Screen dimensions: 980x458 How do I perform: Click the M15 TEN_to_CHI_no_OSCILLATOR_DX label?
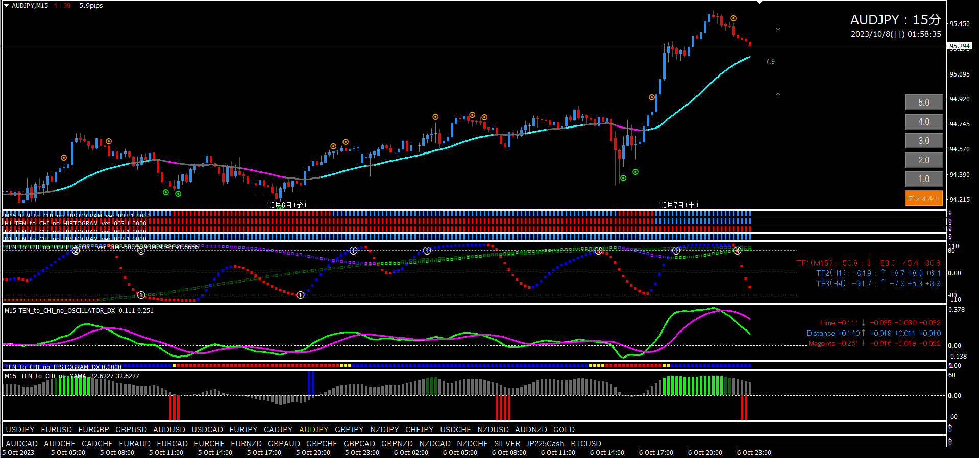point(79,311)
